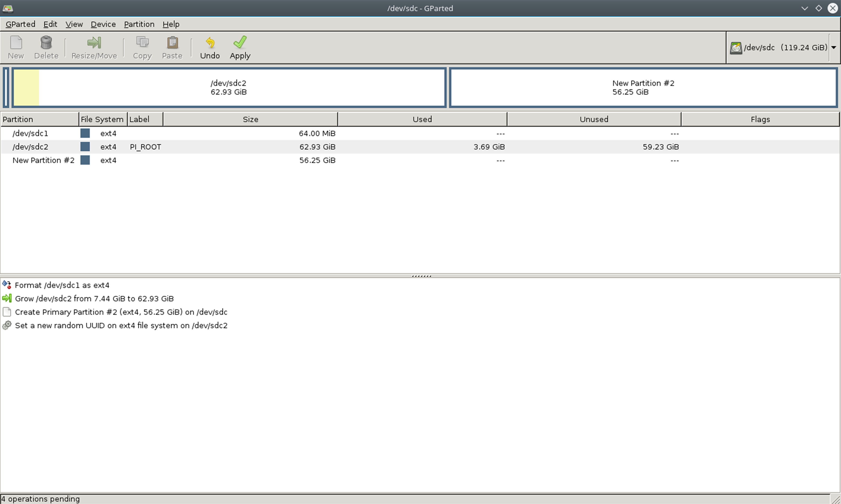
Task: Click the GParted app icon in title bar
Action: click(x=7, y=8)
